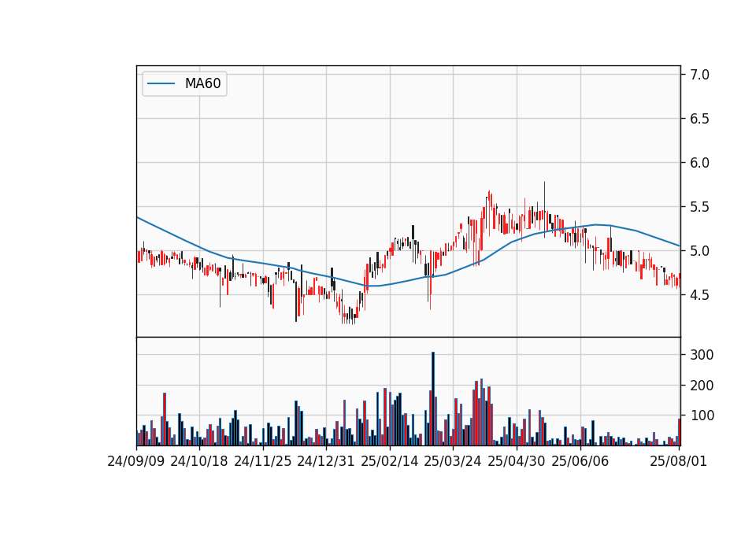This screenshot has width=756, height=543.
Task: Click the 300 volume axis label
Action: tap(702, 355)
